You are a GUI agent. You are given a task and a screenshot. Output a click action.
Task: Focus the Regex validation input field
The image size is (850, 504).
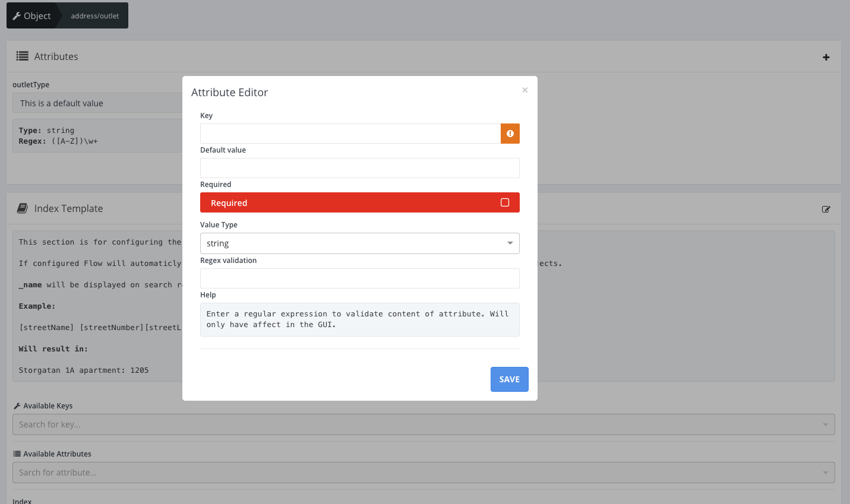(x=360, y=278)
